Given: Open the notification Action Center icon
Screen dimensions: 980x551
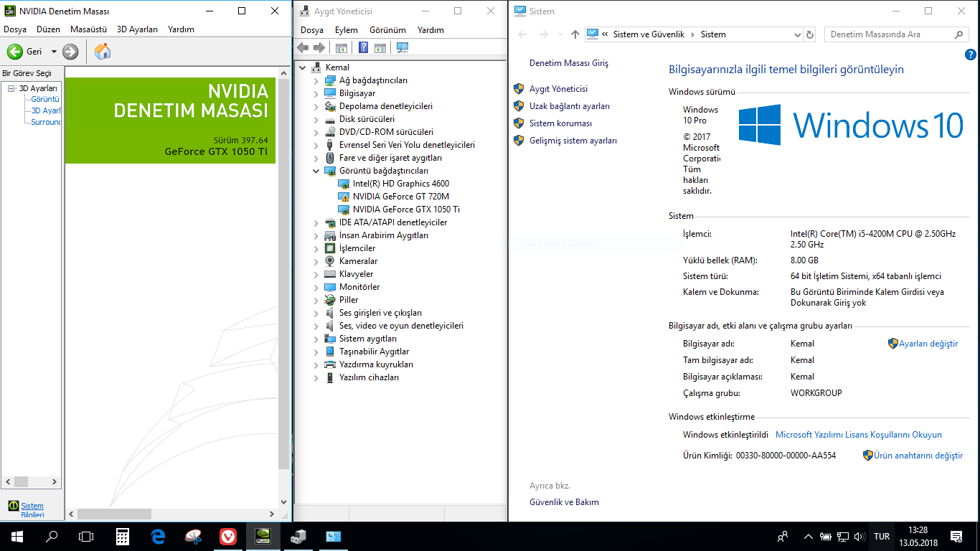Looking at the screenshot, I should 956,536.
